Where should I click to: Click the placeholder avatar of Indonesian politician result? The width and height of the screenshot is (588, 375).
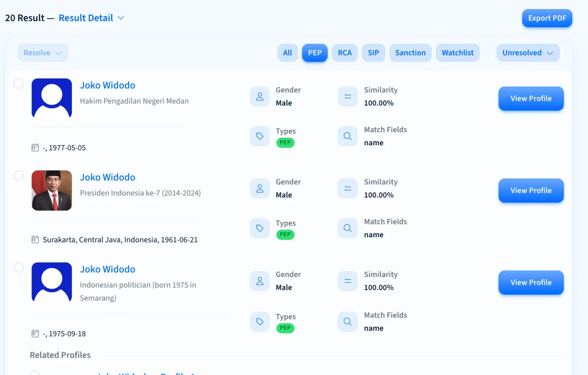tap(52, 283)
